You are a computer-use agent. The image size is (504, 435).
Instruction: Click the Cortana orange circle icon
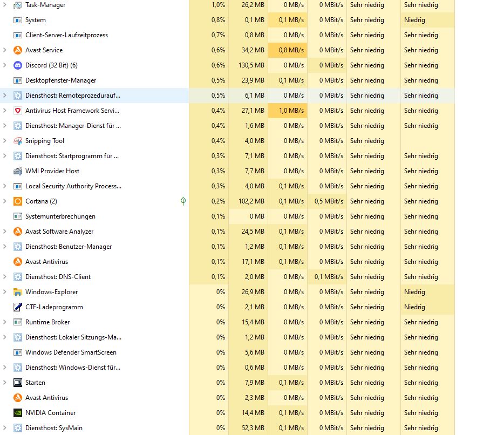coord(18,201)
